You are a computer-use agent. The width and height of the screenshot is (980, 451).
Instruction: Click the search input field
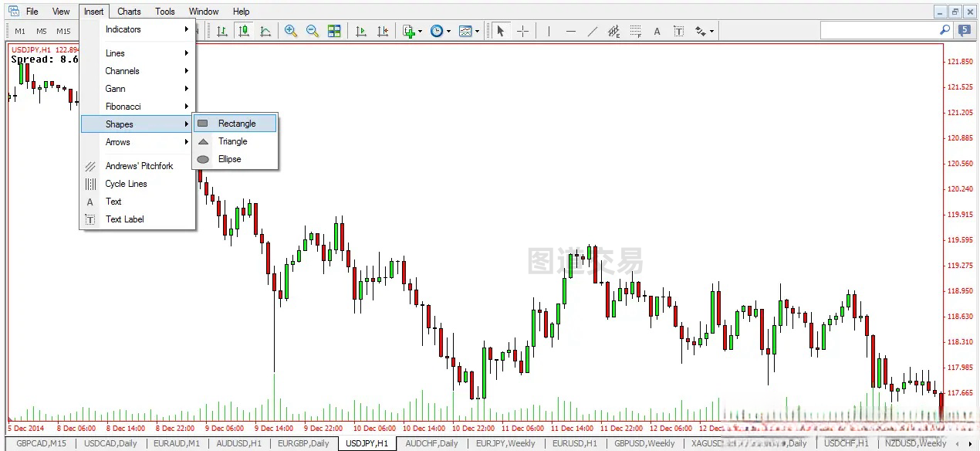(x=879, y=30)
